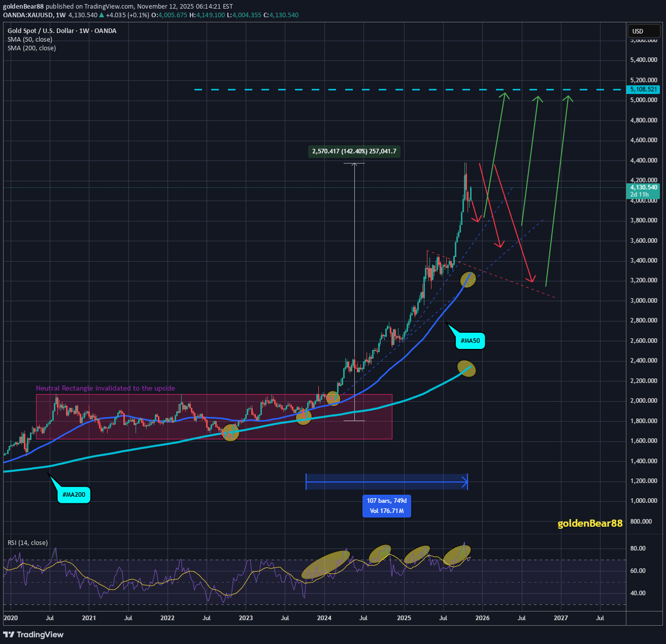Toggle visibility of SMA (50, close)
The image size is (666, 644).
tap(29, 39)
